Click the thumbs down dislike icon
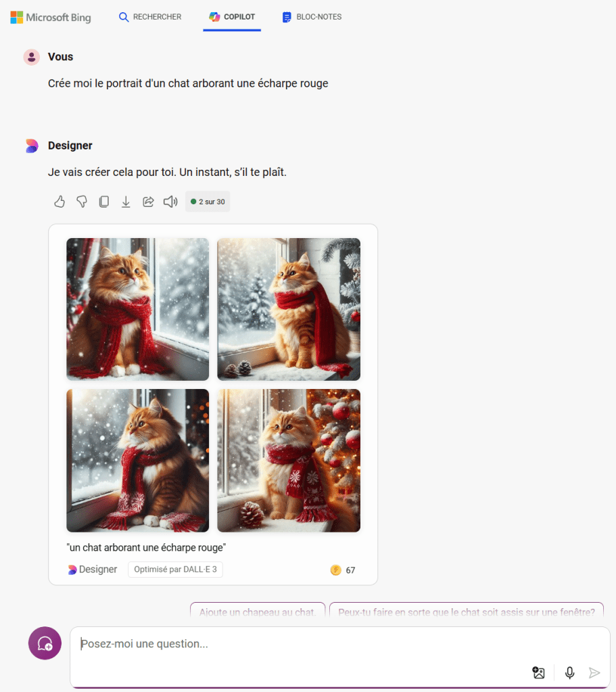 coord(82,202)
